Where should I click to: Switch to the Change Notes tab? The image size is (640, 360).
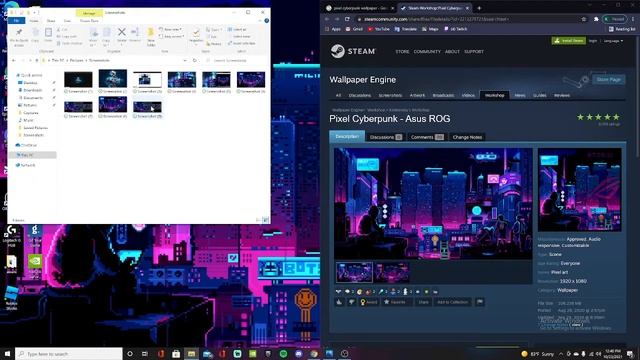point(467,137)
